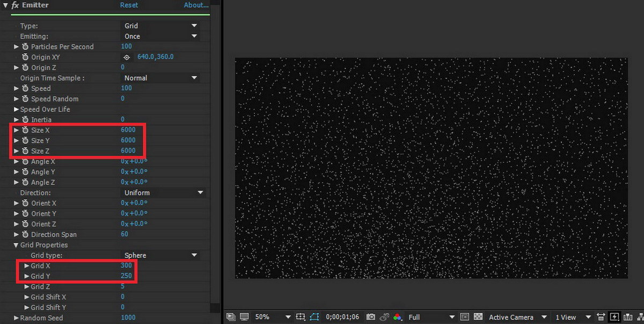Open the Origin Time Sample dropdown
The image size is (644, 324).
point(160,78)
